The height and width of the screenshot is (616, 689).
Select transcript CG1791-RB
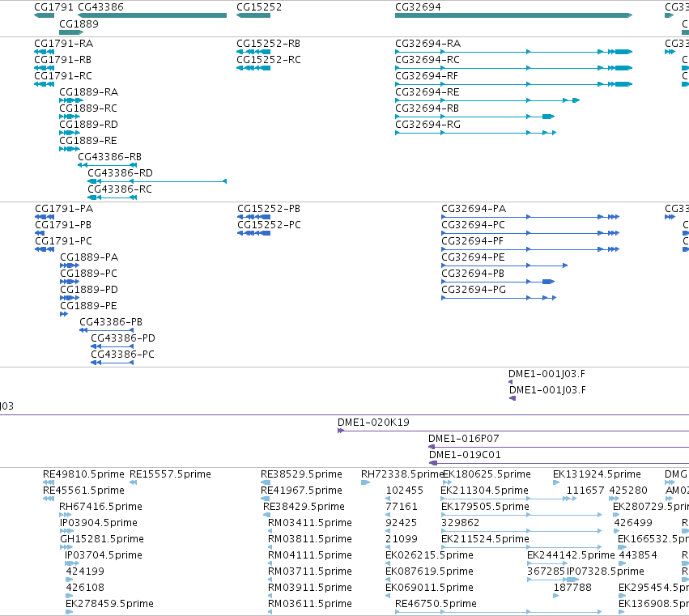click(63, 60)
